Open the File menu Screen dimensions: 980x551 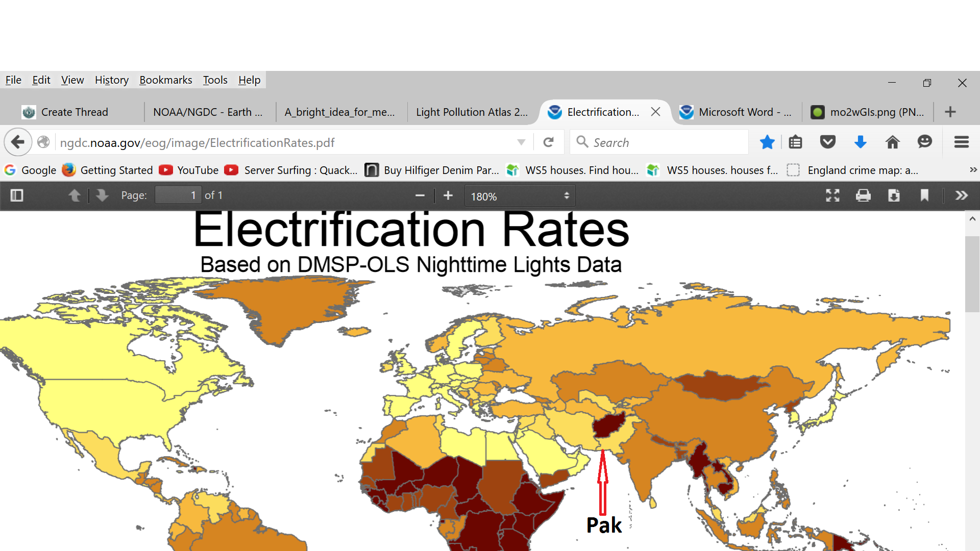pos(13,80)
